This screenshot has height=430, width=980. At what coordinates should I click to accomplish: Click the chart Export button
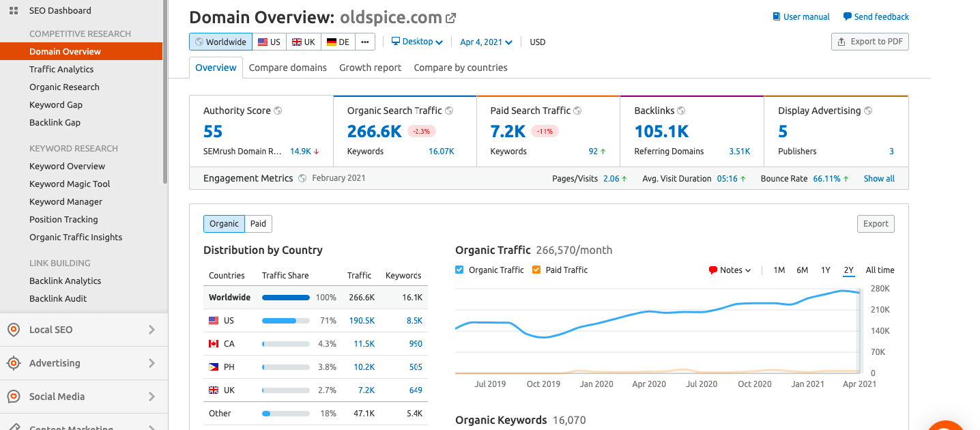tap(876, 224)
